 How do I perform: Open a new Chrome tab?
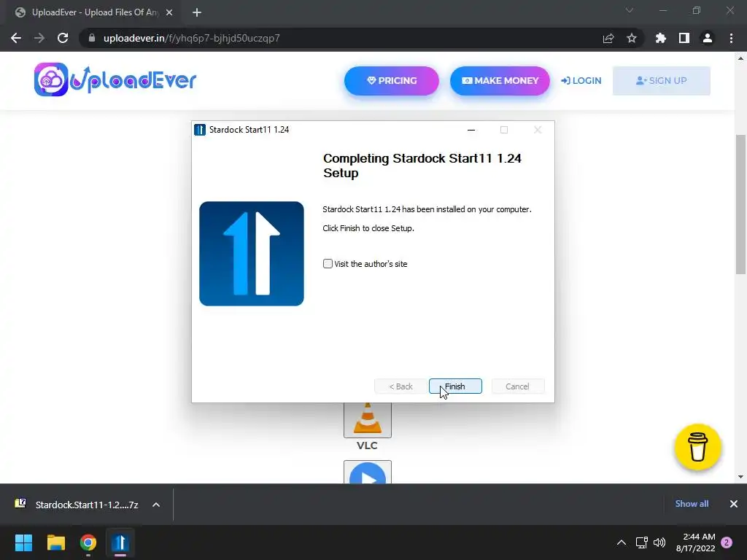click(x=197, y=12)
